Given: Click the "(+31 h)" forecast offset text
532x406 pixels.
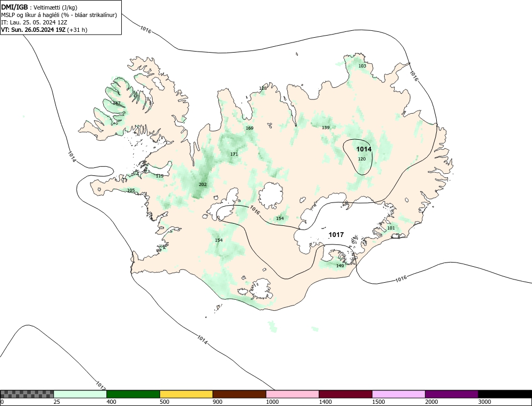Looking at the screenshot, I should [x=77, y=30].
